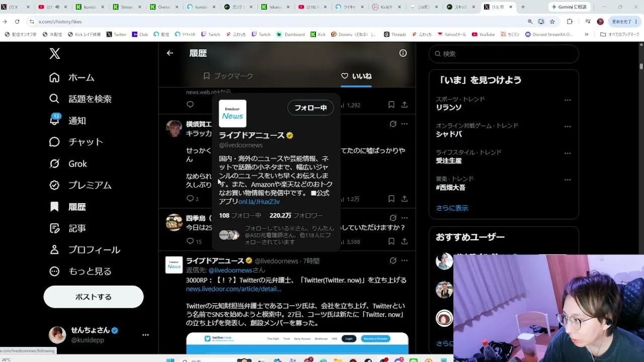Open the browser extensions puzzle icon

tap(570, 22)
